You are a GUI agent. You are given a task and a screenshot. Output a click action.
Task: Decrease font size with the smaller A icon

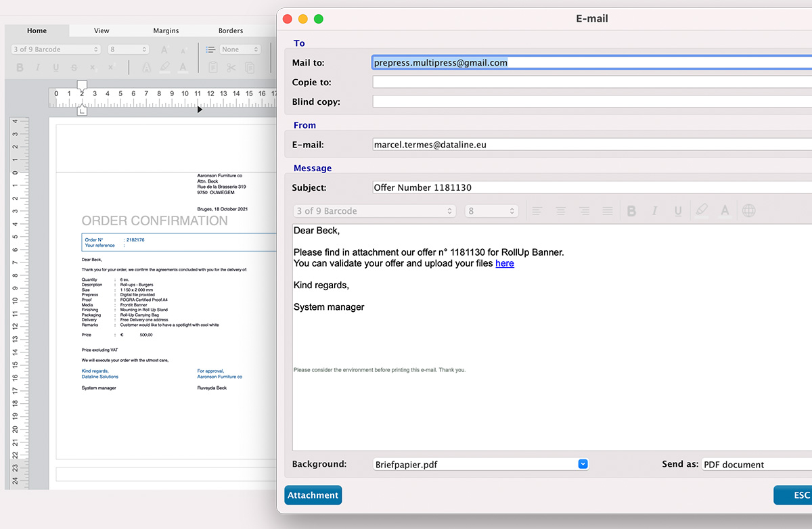(183, 50)
